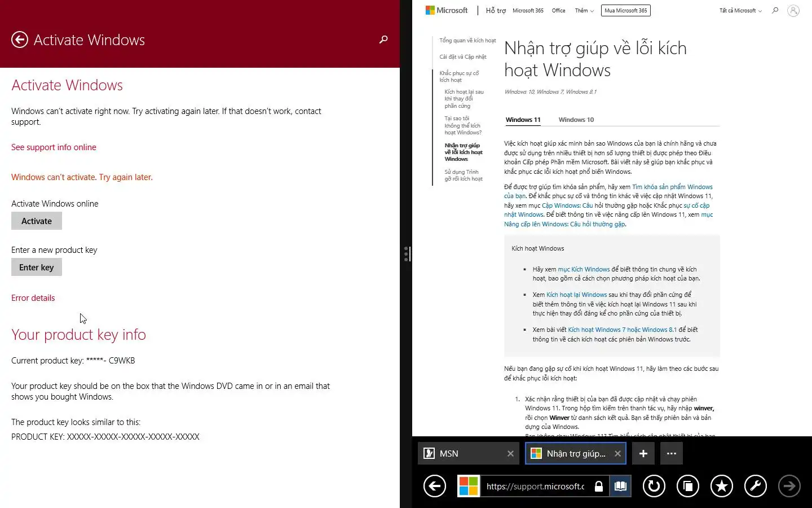
Task: Go back from Activate Windows settings
Action: tap(20, 40)
